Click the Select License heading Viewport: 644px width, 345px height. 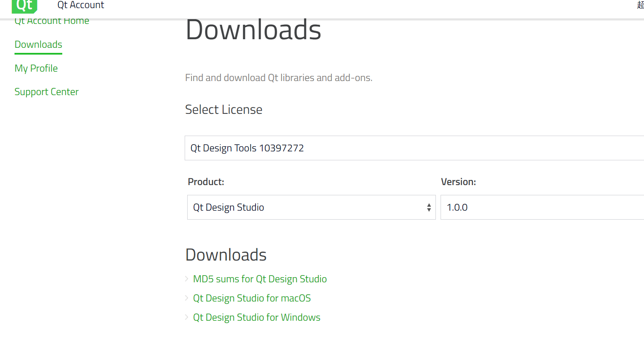tap(223, 110)
